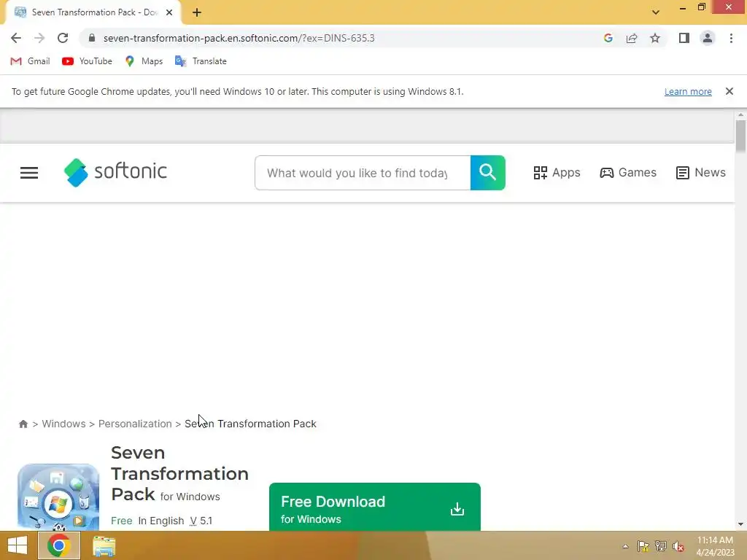Screen dimensions: 747x560
Task: Open tab search dropdown arrow
Action: (656, 12)
